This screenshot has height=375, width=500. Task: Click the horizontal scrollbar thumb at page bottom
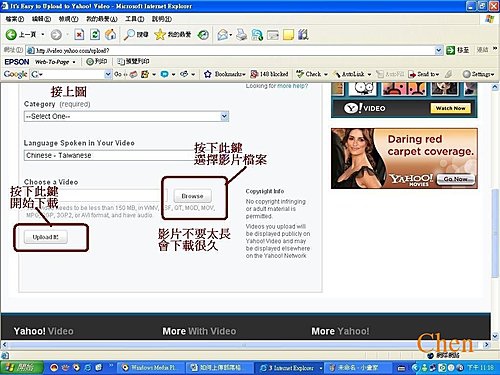click(x=244, y=344)
